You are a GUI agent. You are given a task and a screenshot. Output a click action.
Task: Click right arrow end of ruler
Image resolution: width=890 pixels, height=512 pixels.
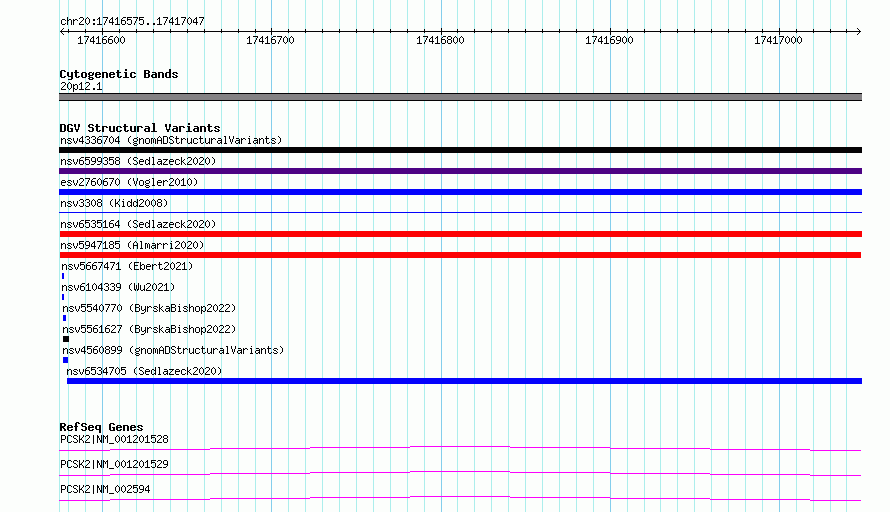(859, 31)
